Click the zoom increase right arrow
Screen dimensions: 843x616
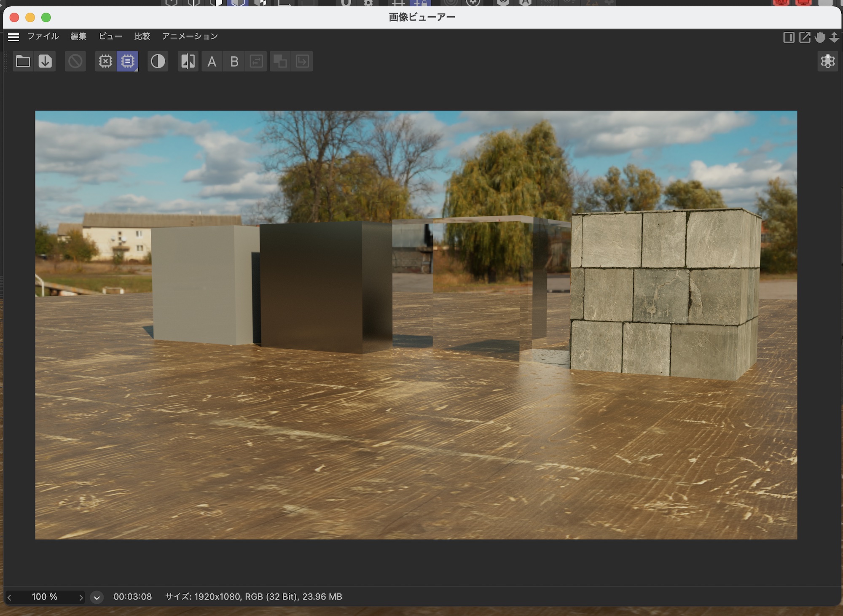coord(81,597)
